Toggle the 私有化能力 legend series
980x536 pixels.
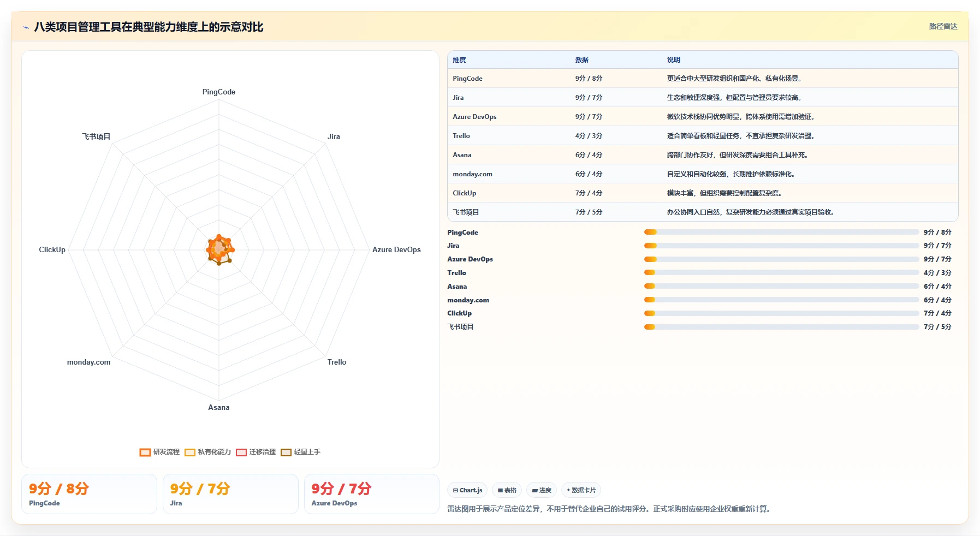click(207, 452)
